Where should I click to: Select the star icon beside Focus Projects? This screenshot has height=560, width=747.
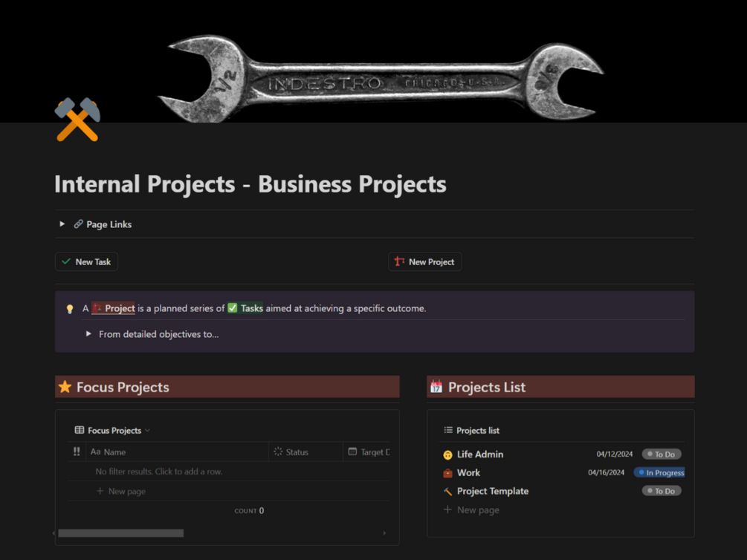(x=65, y=386)
